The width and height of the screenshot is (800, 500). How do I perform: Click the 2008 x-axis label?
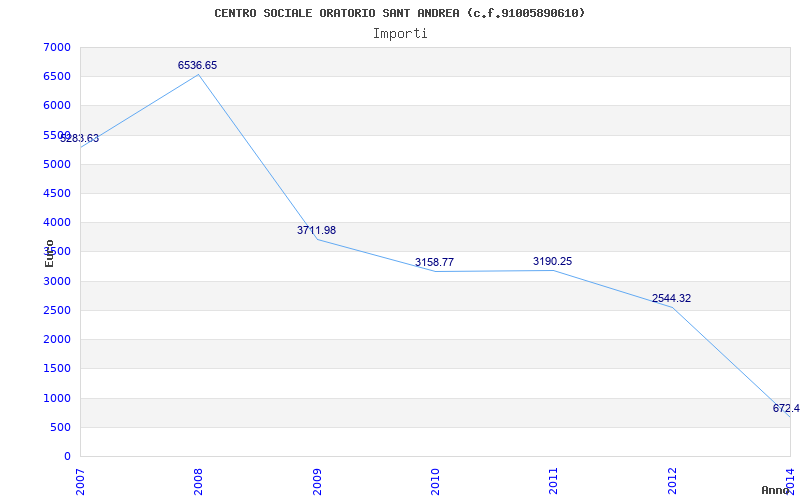coord(198,481)
